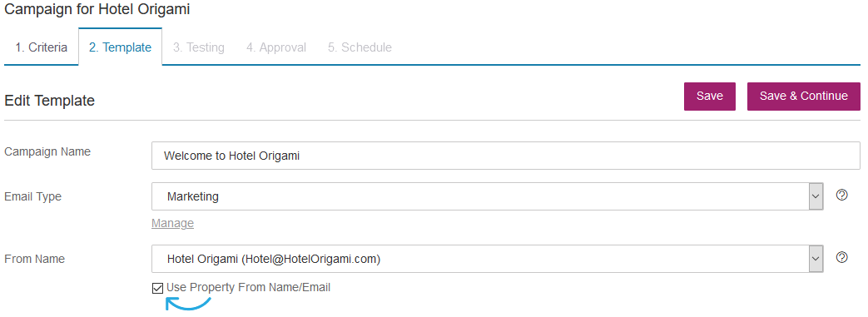Open the Manage link under Email Type
This screenshot has height=317, width=868.
pos(173,223)
